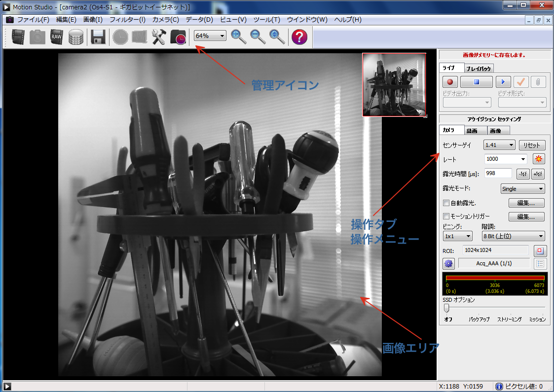The image size is (554, 392).
Task: Click the zoom in magnifier
Action: (x=238, y=36)
